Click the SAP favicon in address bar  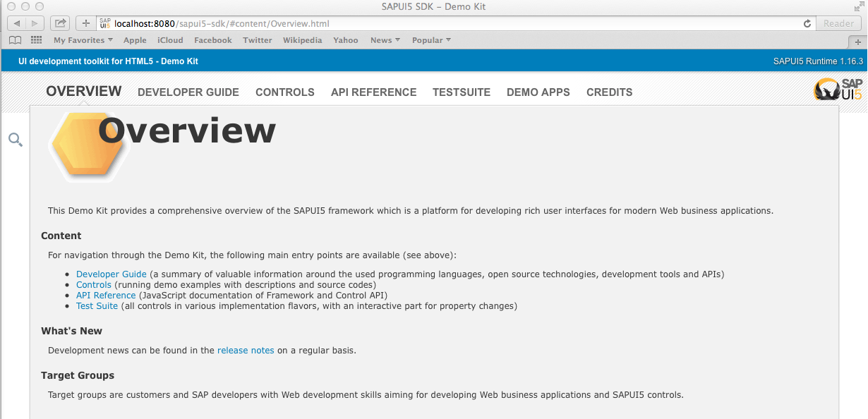click(x=105, y=23)
